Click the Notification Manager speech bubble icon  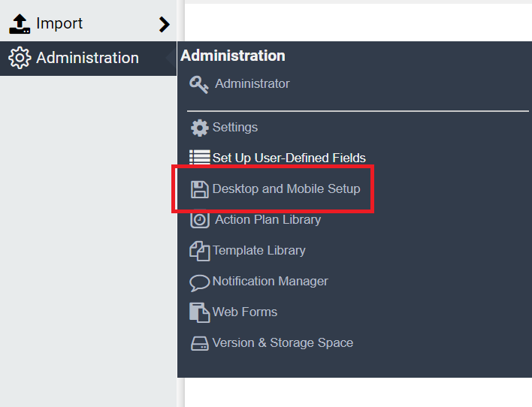coord(200,283)
